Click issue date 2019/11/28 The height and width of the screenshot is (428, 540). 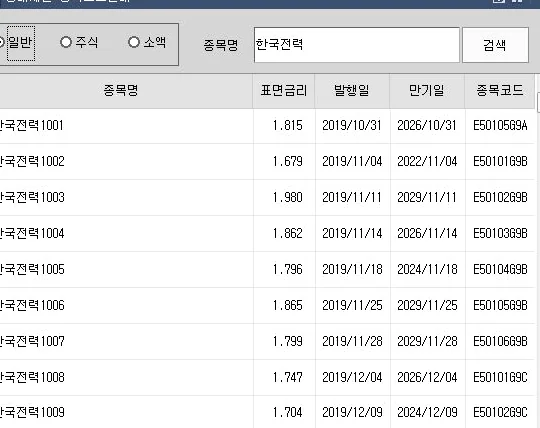coord(352,342)
